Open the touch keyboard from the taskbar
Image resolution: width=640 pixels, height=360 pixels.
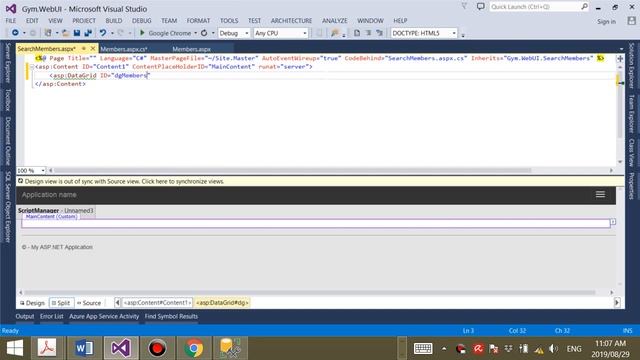point(423,349)
